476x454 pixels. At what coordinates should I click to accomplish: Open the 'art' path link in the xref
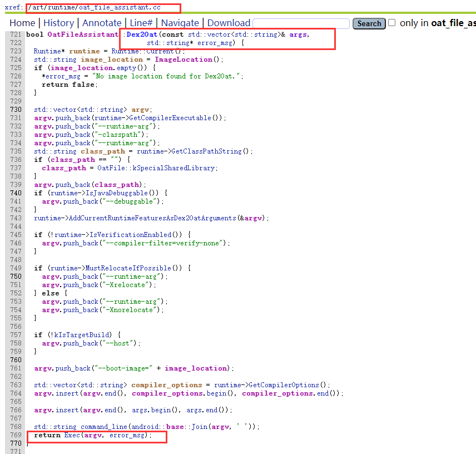[x=38, y=7]
